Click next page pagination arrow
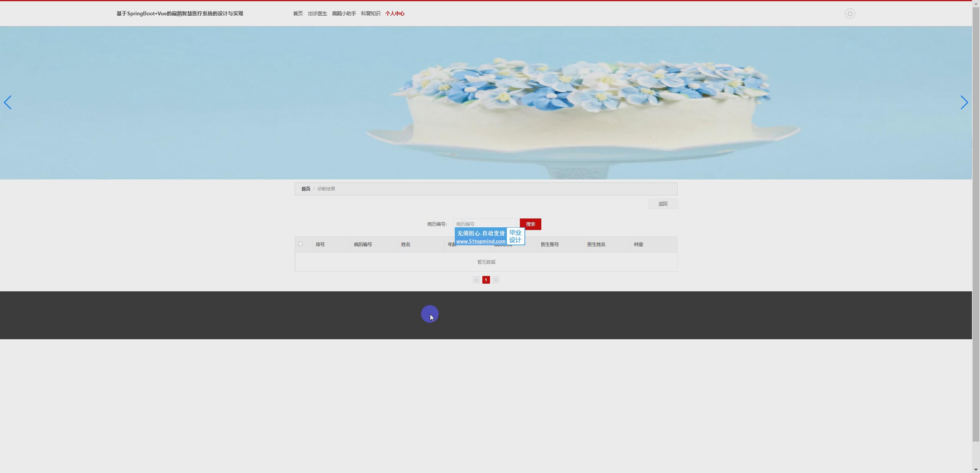980x473 pixels. (x=496, y=280)
